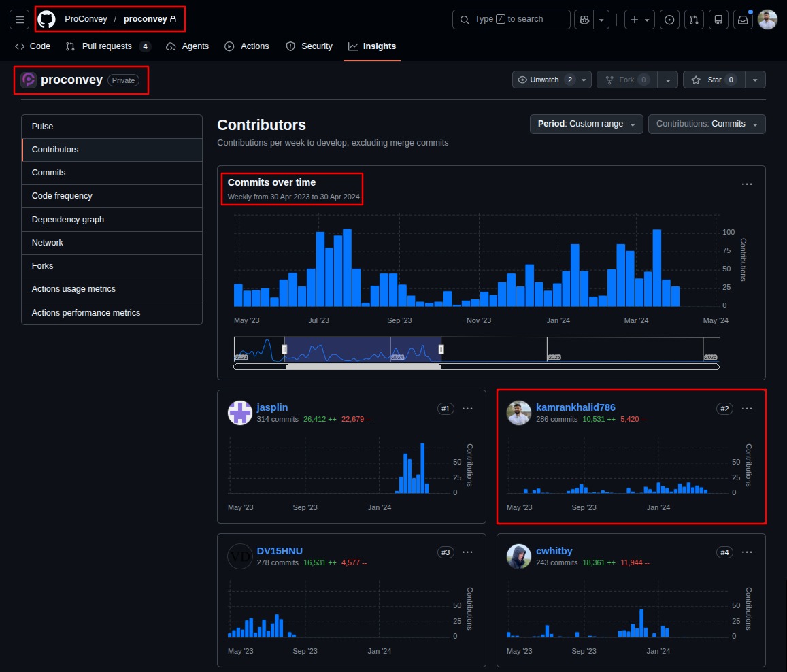Go to ProConvey organization link
The height and width of the screenshot is (672, 787).
click(x=86, y=19)
